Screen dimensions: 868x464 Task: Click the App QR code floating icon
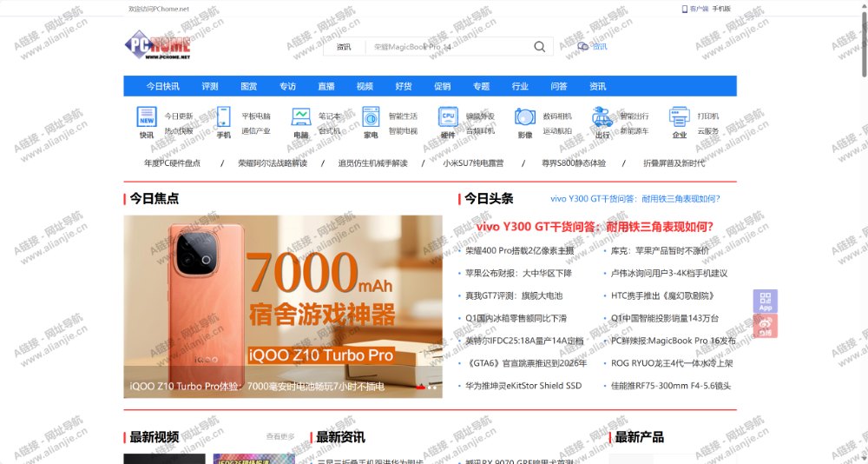pyautogui.click(x=765, y=301)
